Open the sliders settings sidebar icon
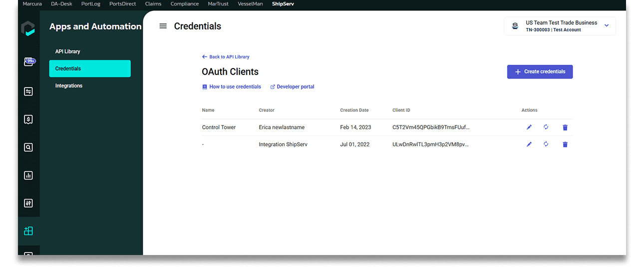The height and width of the screenshot is (267, 644). (28, 203)
